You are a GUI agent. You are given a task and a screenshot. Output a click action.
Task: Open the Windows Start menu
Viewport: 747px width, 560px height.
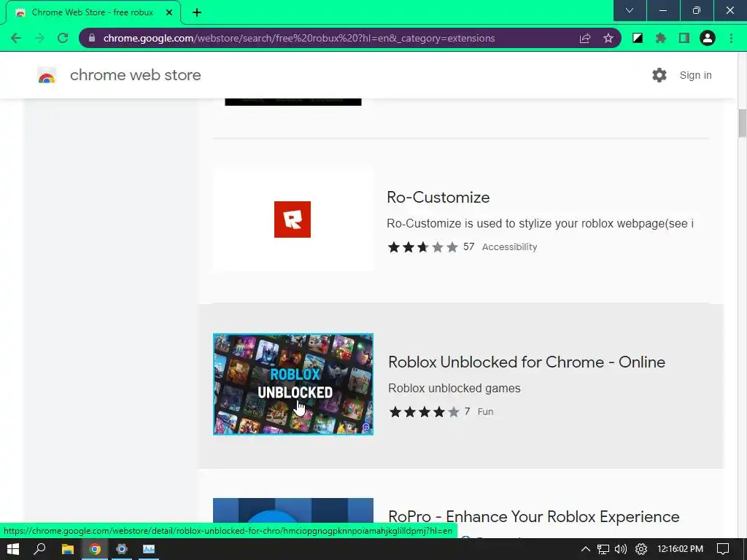click(x=13, y=549)
